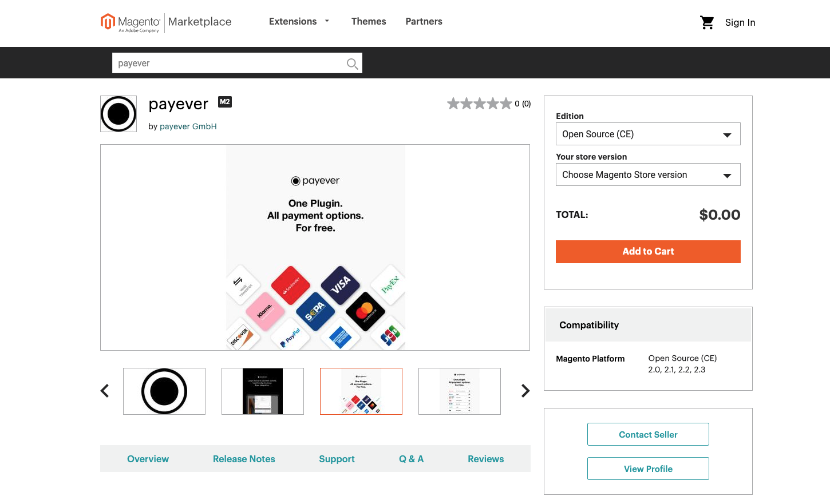This screenshot has width=830, height=504.
Task: Select the Support tab
Action: [337, 459]
